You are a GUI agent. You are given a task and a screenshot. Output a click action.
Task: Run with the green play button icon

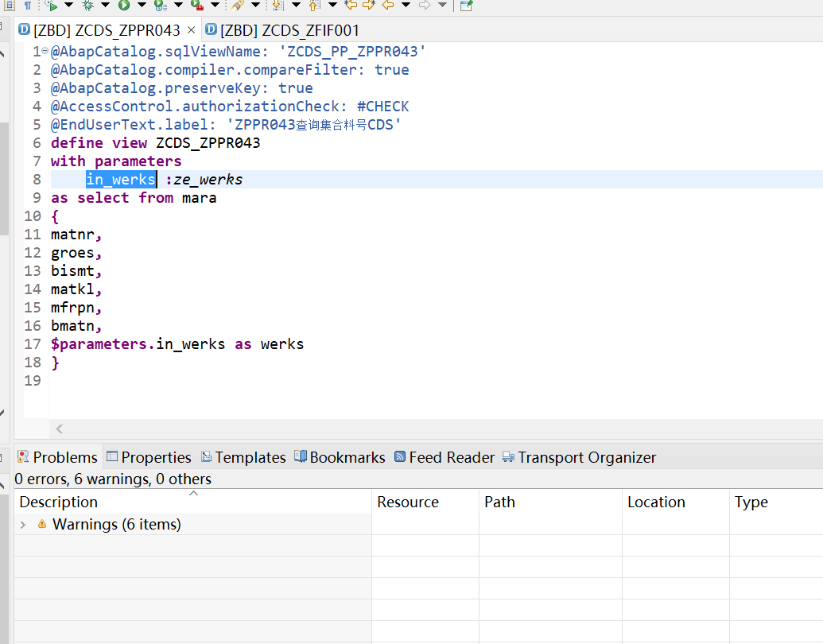coord(124,6)
